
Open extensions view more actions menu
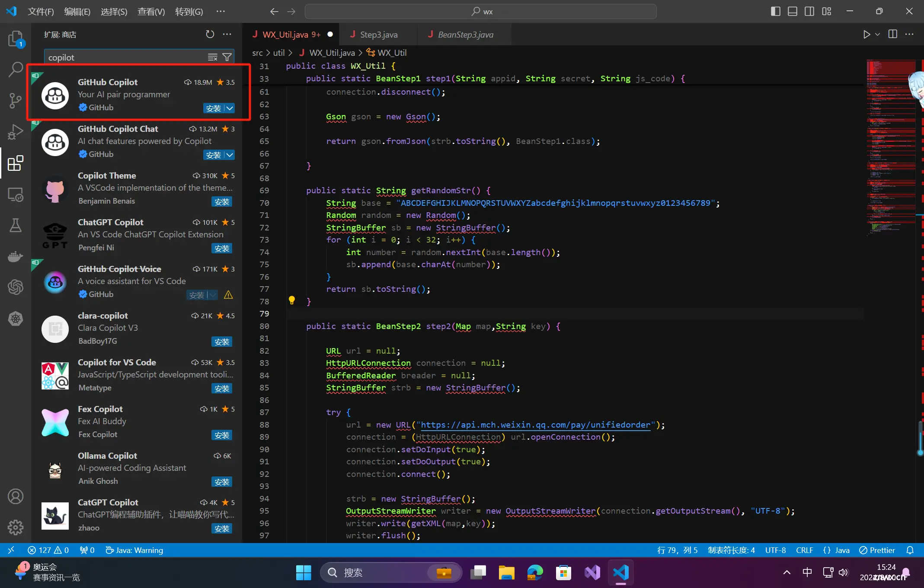227,34
